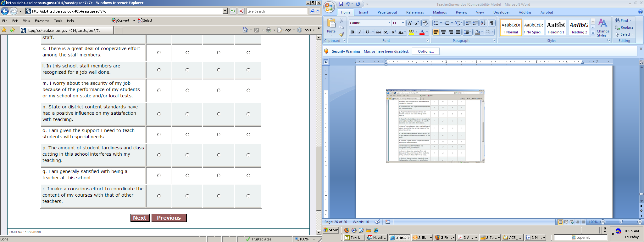Screen dimensions: 644x242
Task: Click the Shrink Font icon in Word
Action: tap(416, 23)
